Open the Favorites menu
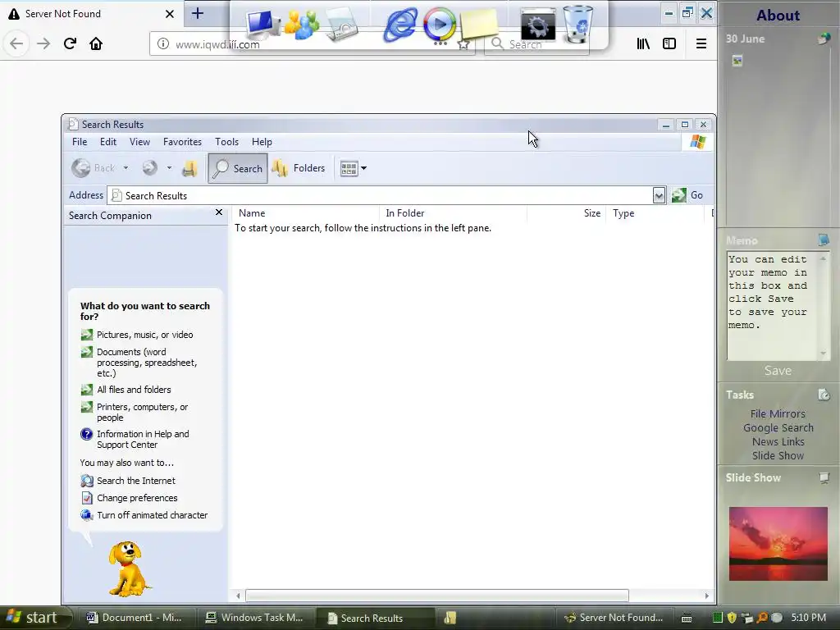This screenshot has width=840, height=630. [182, 142]
